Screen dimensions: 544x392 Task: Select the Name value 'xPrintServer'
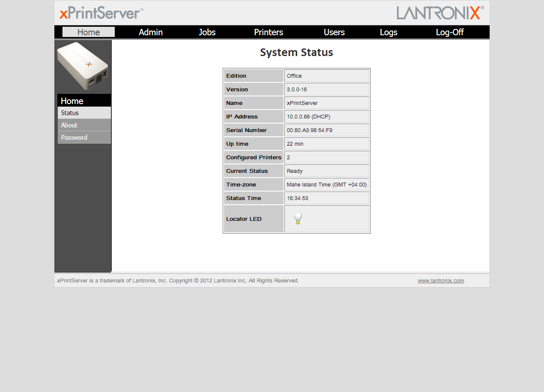[x=302, y=103]
